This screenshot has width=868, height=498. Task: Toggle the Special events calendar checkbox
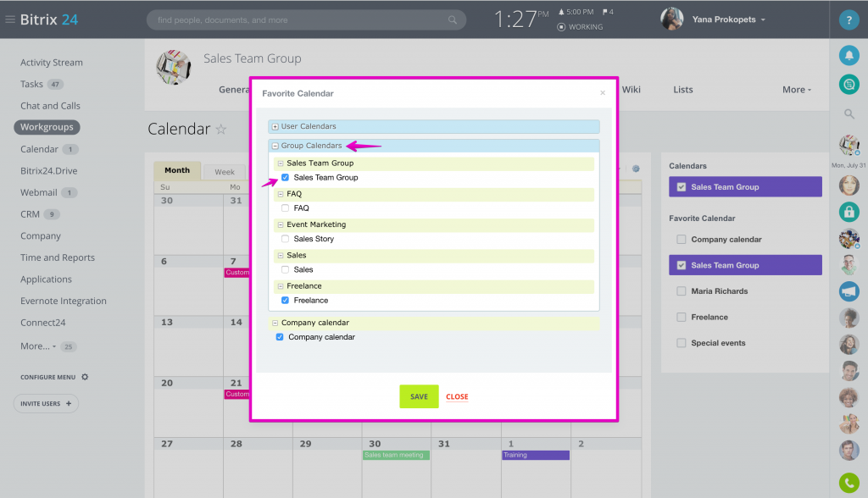682,343
